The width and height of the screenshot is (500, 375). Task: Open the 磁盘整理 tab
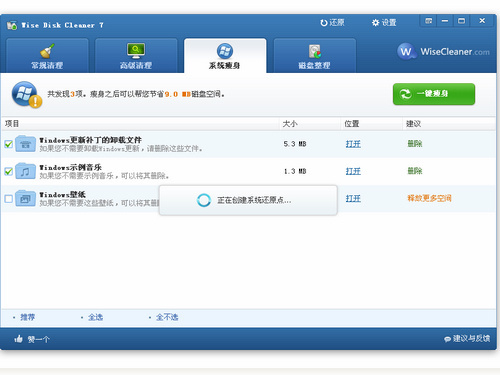pyautogui.click(x=315, y=56)
